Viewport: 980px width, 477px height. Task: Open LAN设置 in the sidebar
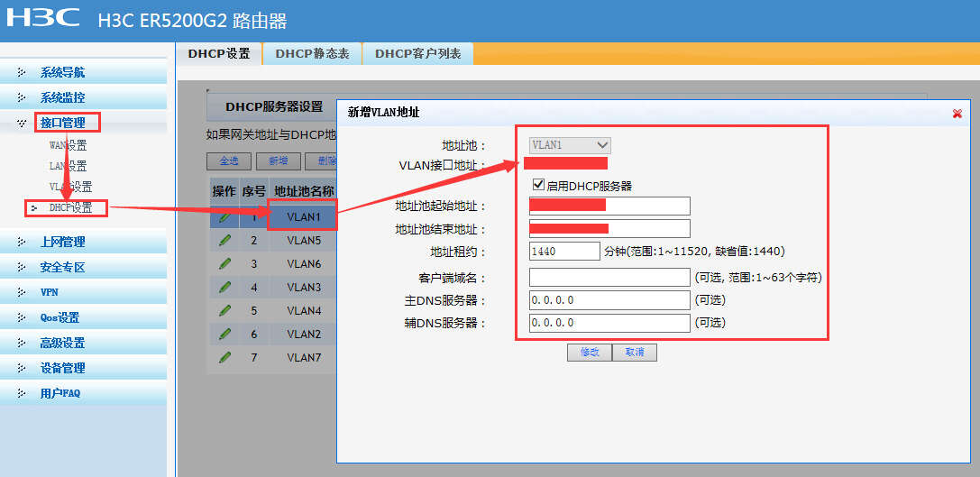[69, 166]
